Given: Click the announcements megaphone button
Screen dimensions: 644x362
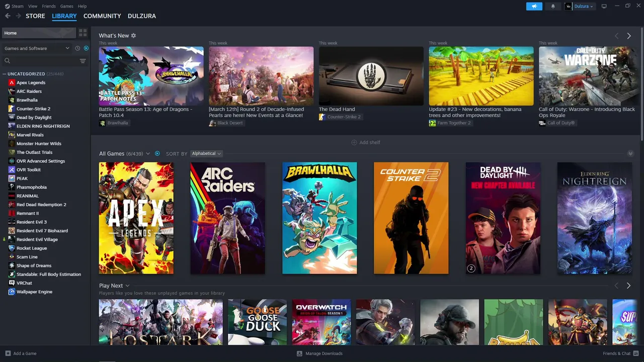Looking at the screenshot, I should 534,6.
